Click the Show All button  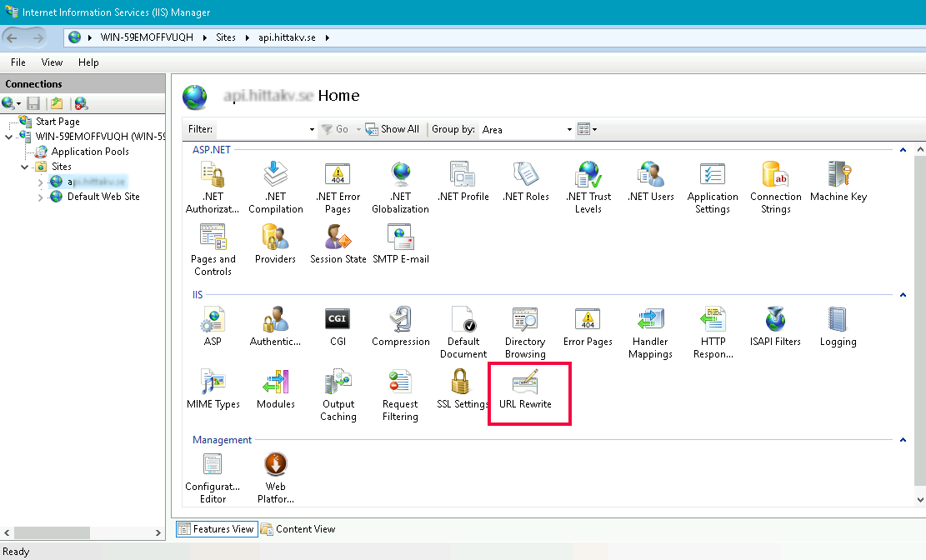point(393,129)
